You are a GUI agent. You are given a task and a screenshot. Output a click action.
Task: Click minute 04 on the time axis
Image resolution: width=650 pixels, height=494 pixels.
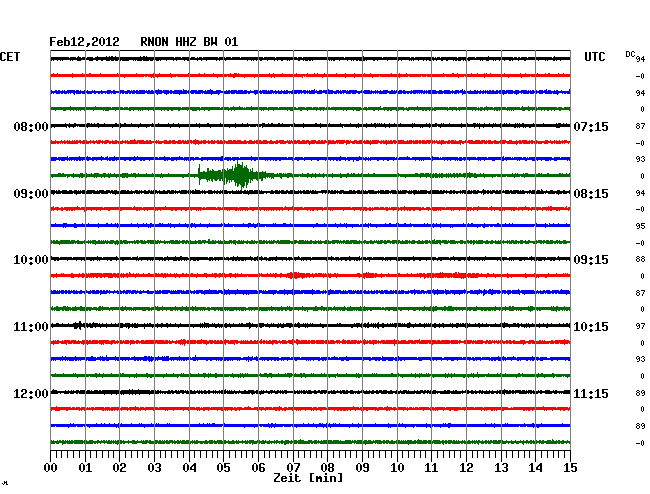[189, 468]
